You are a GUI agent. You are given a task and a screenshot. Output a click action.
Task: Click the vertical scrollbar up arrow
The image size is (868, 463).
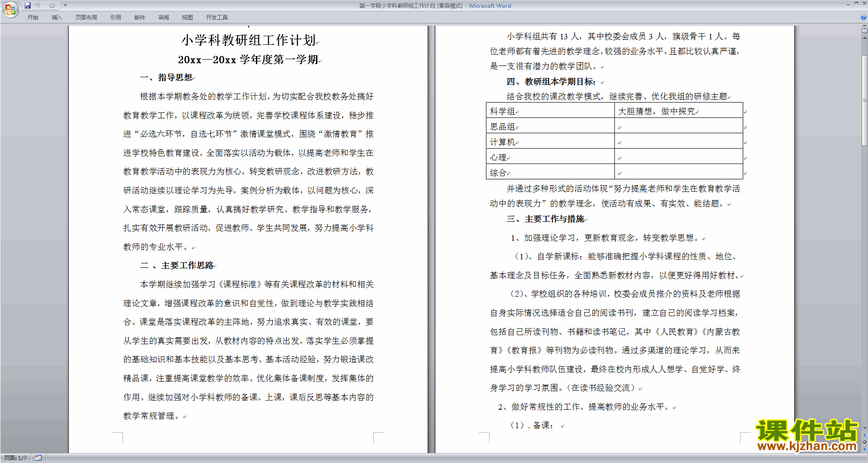point(864,37)
